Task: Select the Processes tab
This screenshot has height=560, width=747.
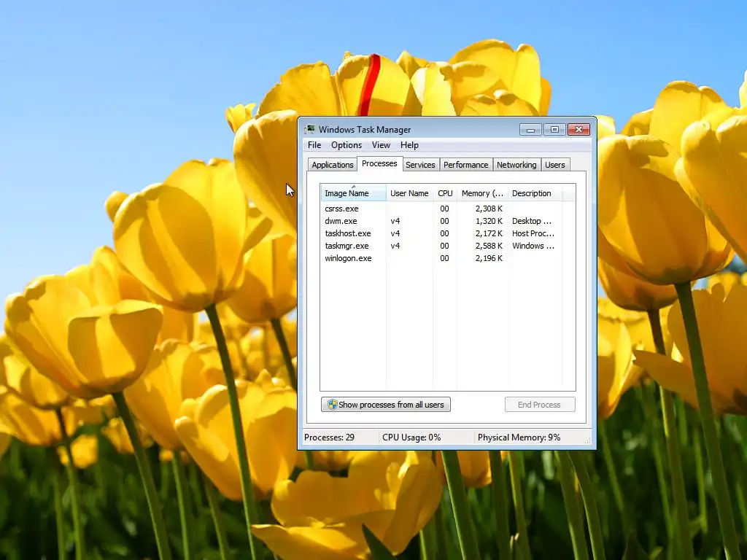Action: tap(379, 163)
